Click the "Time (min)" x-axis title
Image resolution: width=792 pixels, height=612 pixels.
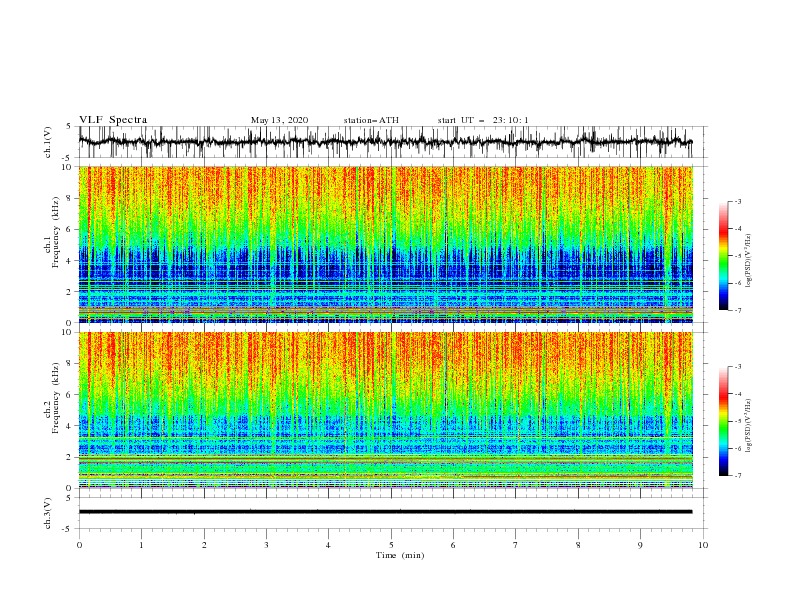pos(400,555)
